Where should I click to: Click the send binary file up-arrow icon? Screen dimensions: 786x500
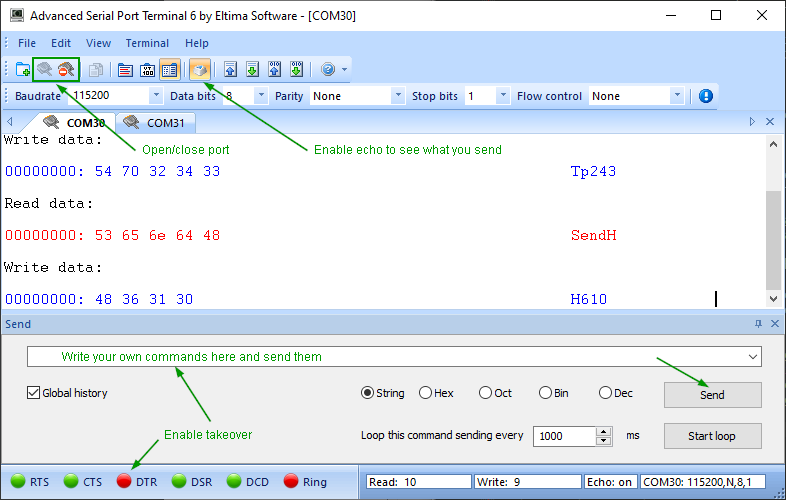tap(274, 69)
